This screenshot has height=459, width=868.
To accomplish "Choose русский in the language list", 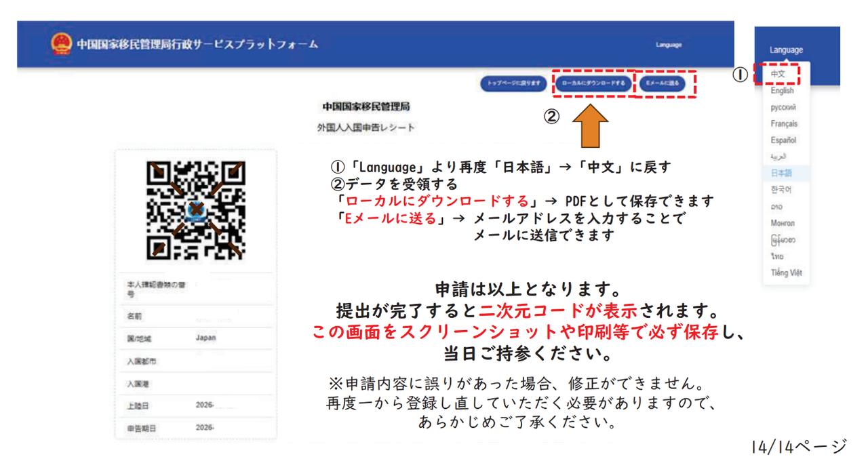I will [x=785, y=107].
